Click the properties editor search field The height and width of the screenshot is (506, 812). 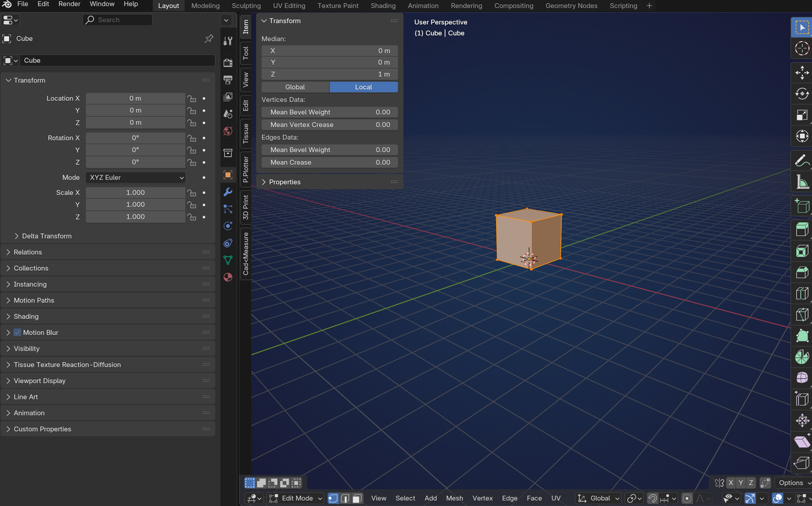117,20
